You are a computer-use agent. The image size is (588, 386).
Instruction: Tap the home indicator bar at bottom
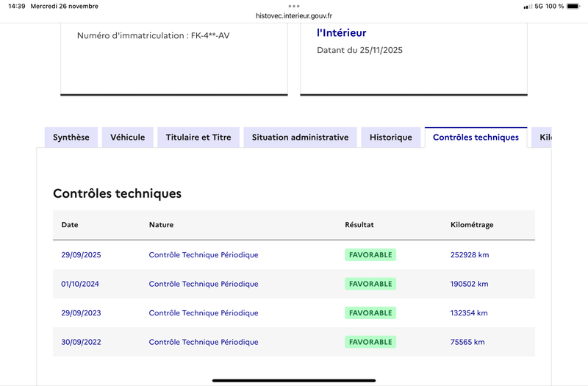point(294,380)
